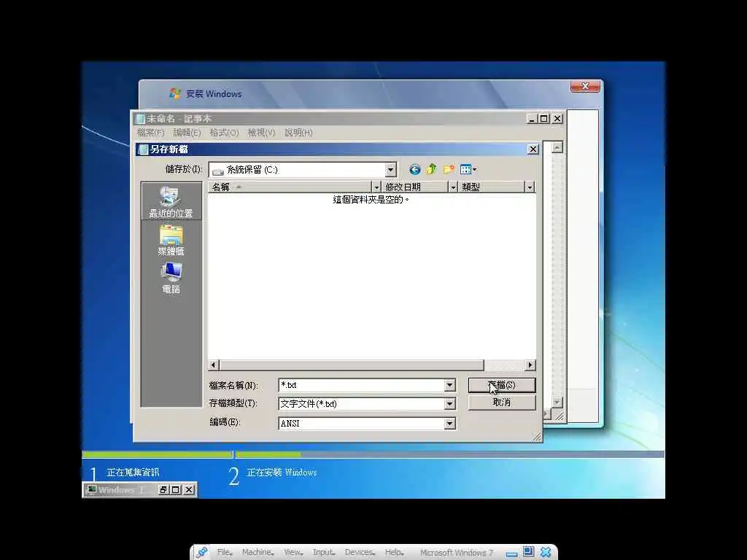747x560 pixels.
Task: Open the 修改日期 column filter arrow
Action: (453, 187)
